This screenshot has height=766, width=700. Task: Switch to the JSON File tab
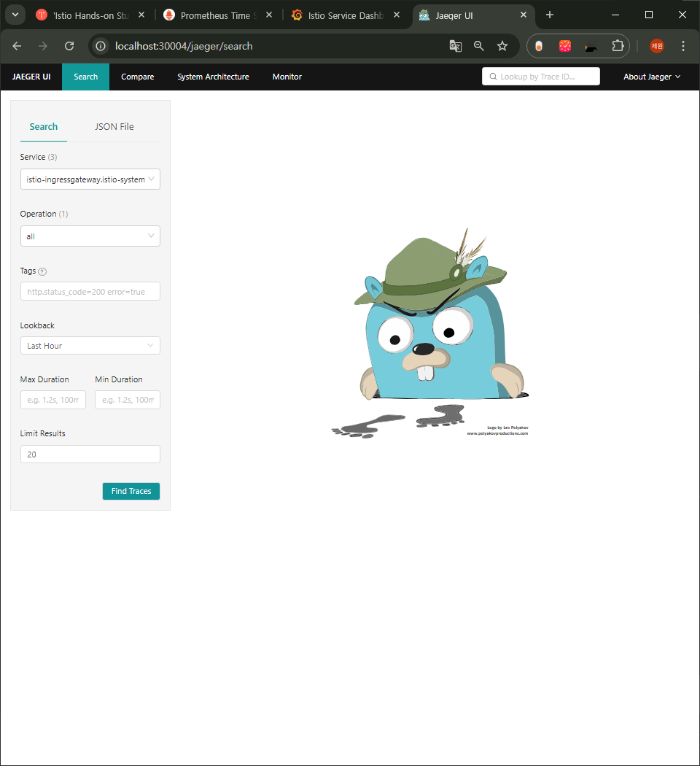click(x=114, y=126)
